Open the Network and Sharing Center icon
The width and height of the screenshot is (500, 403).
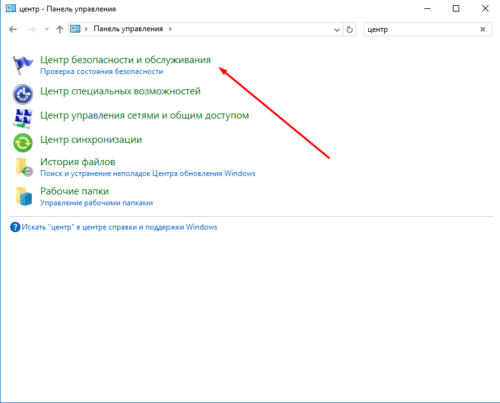23,118
